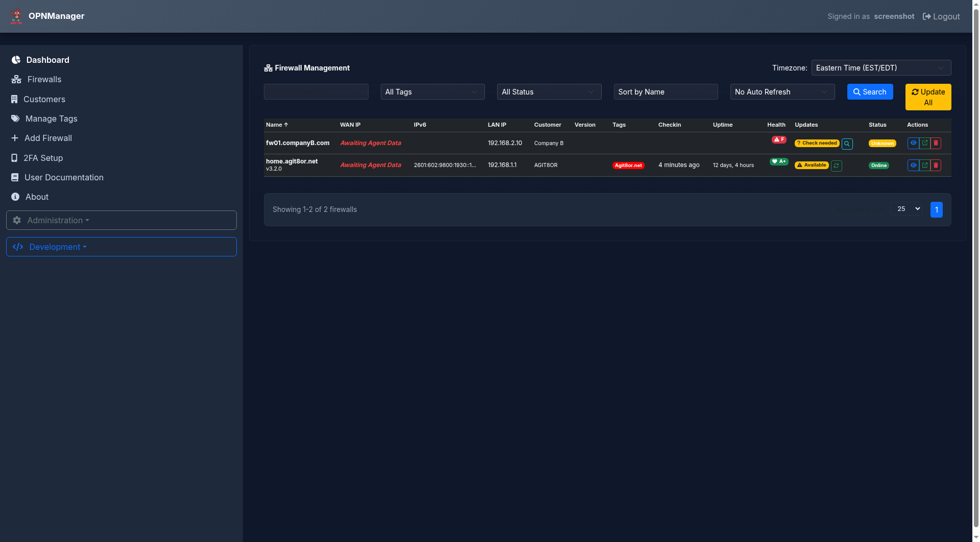The height and width of the screenshot is (542, 980).
Task: Open external link icon for fw01.companyB.com
Action: 924,144
